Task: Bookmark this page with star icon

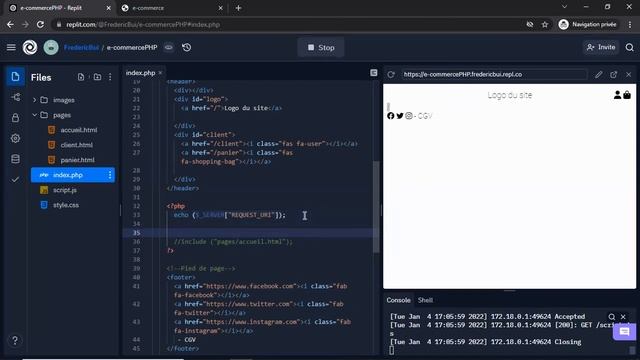Action: (x=544, y=24)
